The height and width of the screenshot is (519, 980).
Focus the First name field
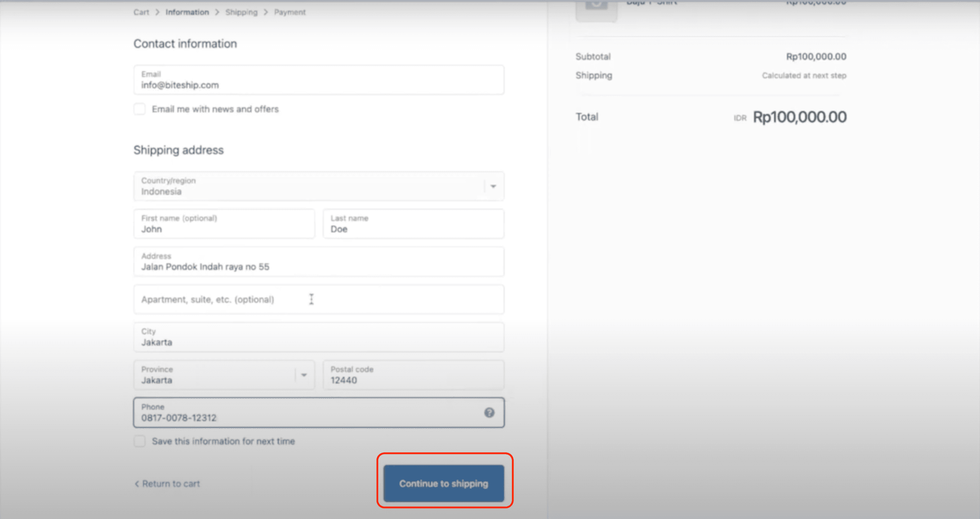(224, 224)
